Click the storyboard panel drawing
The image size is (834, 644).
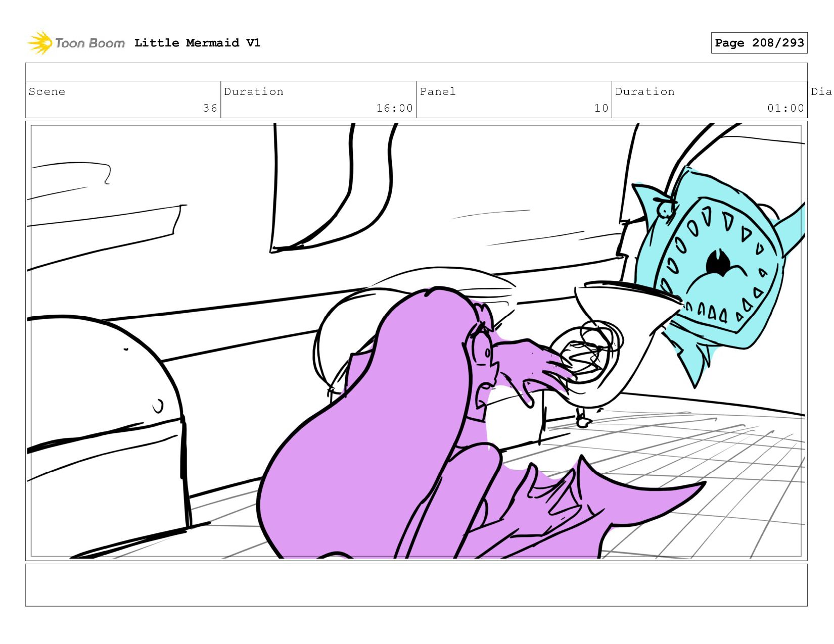point(416,341)
